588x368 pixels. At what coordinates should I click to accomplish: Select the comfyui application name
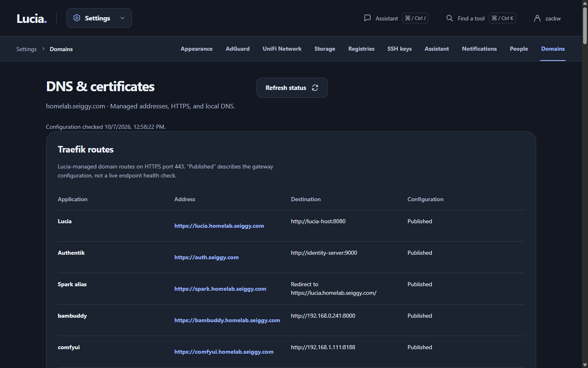[x=69, y=347]
